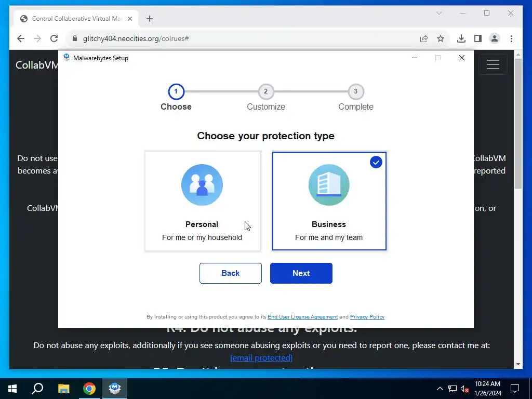This screenshot has width=532, height=399.
Task: Open Chrome profile avatar menu
Action: tap(495, 38)
